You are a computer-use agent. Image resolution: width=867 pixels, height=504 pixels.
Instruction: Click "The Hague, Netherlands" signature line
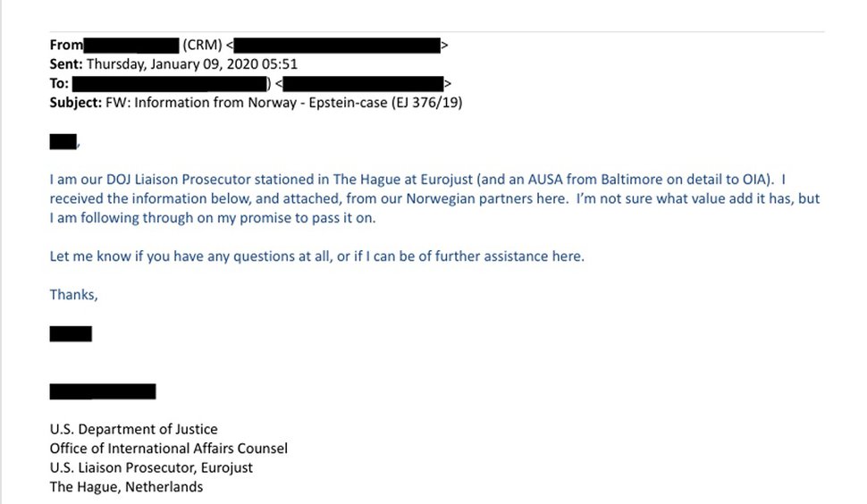[126, 487]
